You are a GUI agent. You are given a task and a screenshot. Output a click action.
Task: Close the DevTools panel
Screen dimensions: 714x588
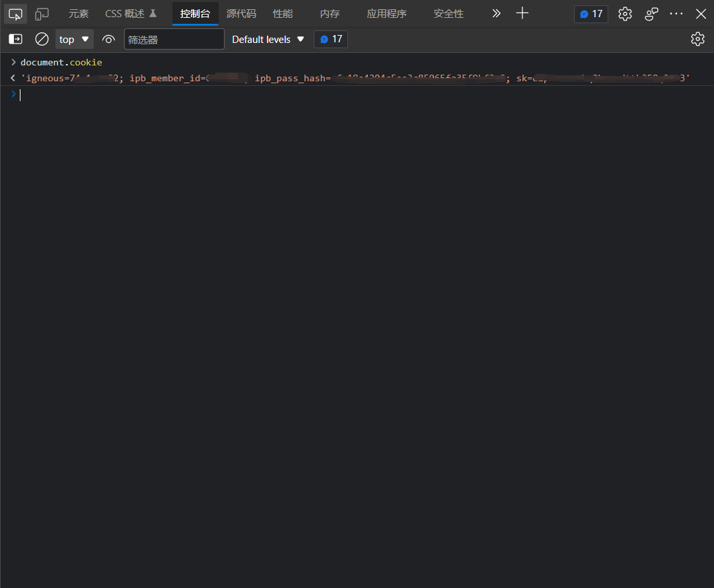tap(701, 14)
